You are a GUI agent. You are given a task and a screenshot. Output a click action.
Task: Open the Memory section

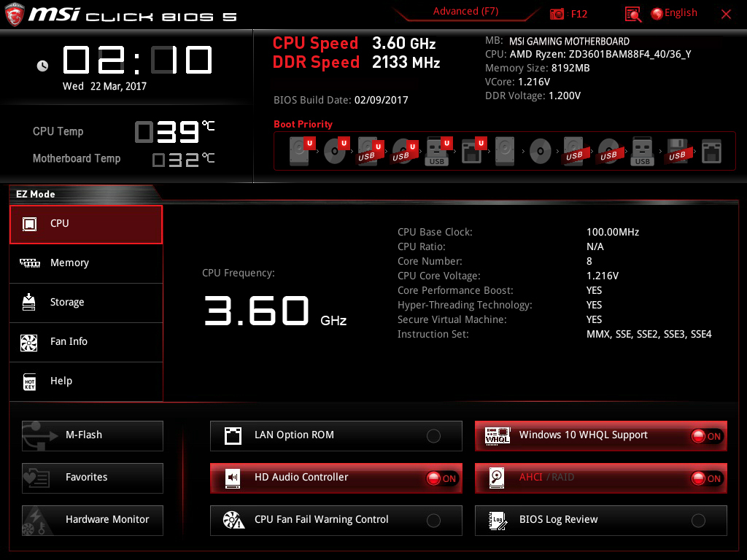click(86, 263)
